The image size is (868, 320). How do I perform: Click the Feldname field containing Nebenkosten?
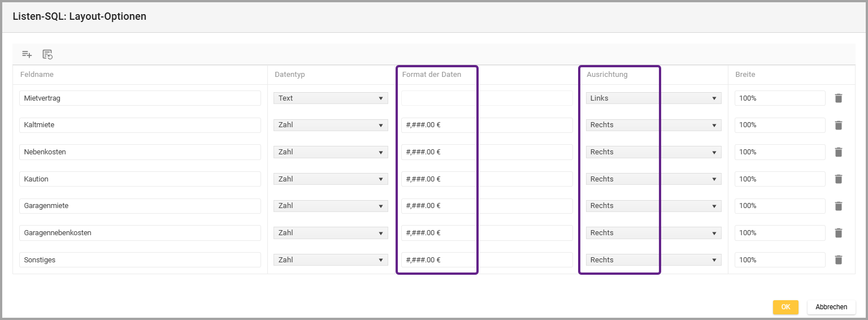click(x=140, y=152)
